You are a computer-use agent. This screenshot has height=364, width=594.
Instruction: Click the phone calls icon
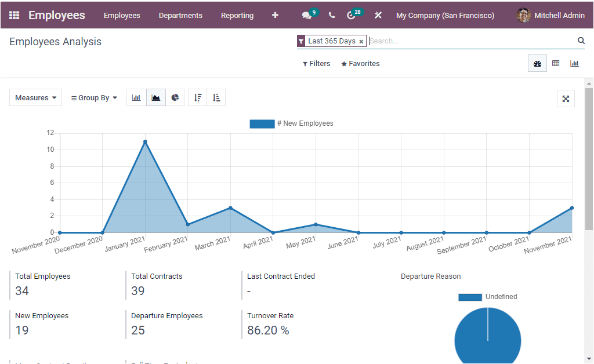(x=331, y=15)
